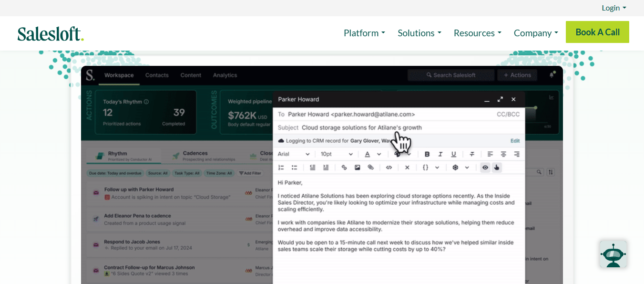This screenshot has height=284, width=644.
Task: Click the Source: All filter chip
Action: point(157,173)
